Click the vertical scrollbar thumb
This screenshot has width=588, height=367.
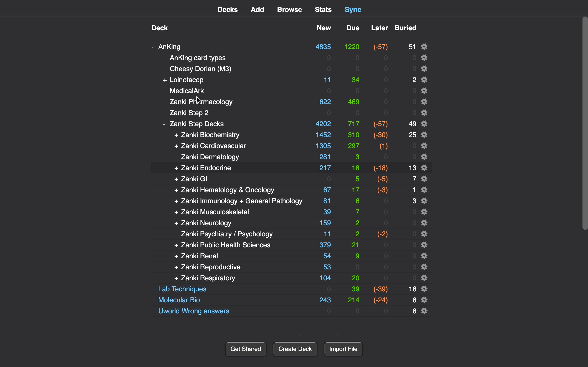pyautogui.click(x=585, y=122)
